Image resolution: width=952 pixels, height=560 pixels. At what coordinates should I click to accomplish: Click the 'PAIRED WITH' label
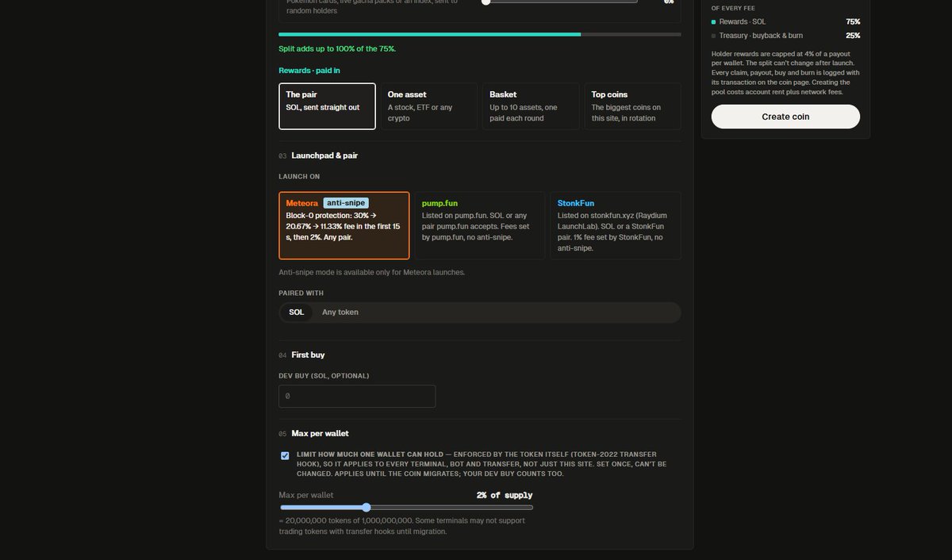tap(301, 293)
